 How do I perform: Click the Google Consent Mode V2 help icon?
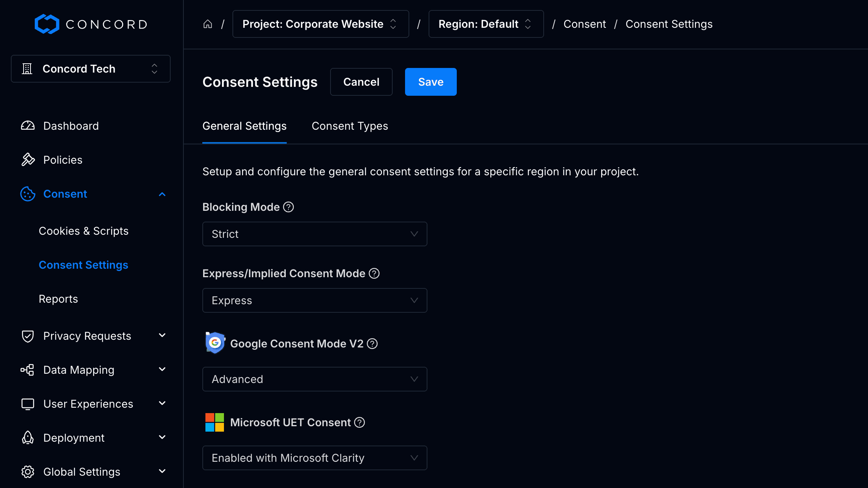(x=372, y=343)
